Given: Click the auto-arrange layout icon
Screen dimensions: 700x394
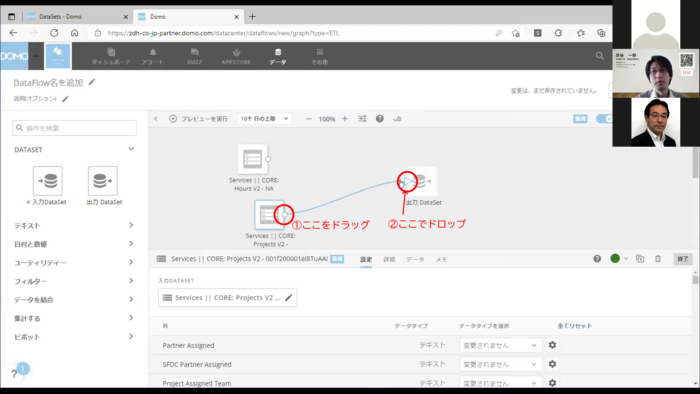Looking at the screenshot, I should point(362,119).
